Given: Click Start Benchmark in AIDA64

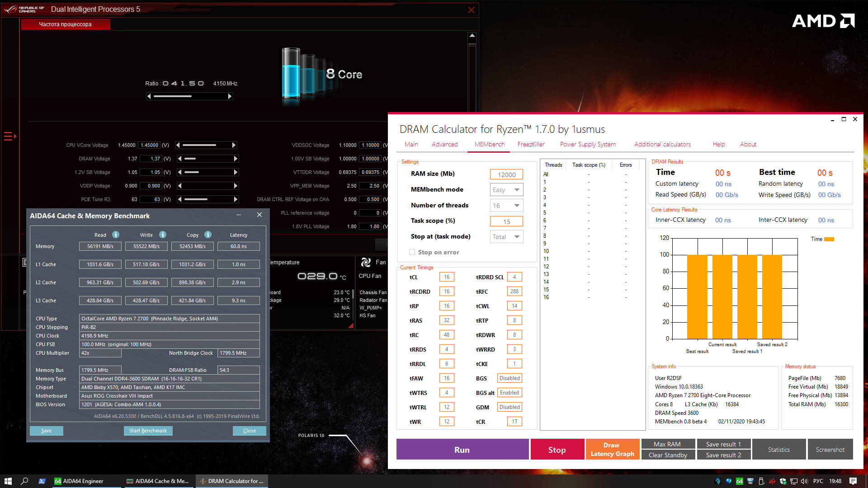Looking at the screenshot, I should pyautogui.click(x=148, y=431).
